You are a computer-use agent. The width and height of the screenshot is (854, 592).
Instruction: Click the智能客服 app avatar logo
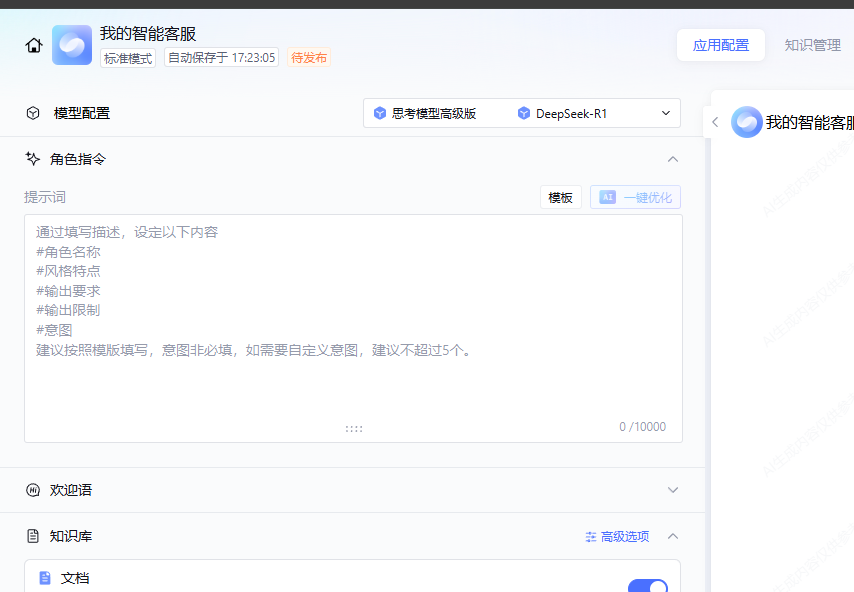[71, 45]
